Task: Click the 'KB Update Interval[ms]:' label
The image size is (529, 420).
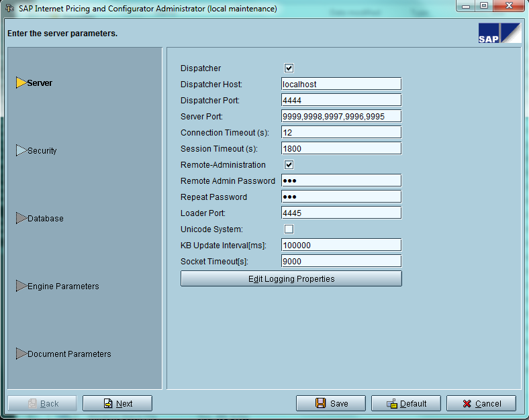Action: click(224, 246)
